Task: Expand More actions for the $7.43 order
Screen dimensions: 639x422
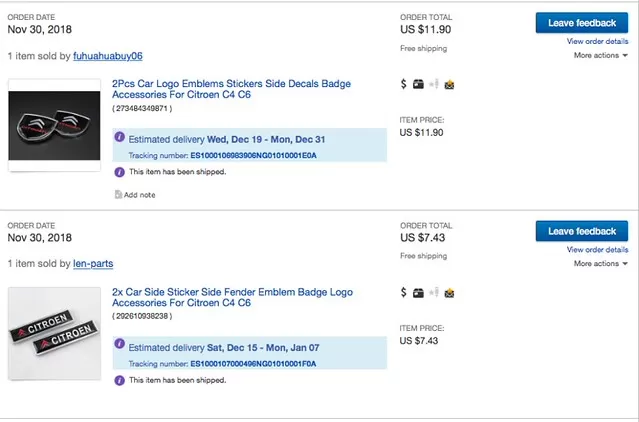Action: point(600,264)
